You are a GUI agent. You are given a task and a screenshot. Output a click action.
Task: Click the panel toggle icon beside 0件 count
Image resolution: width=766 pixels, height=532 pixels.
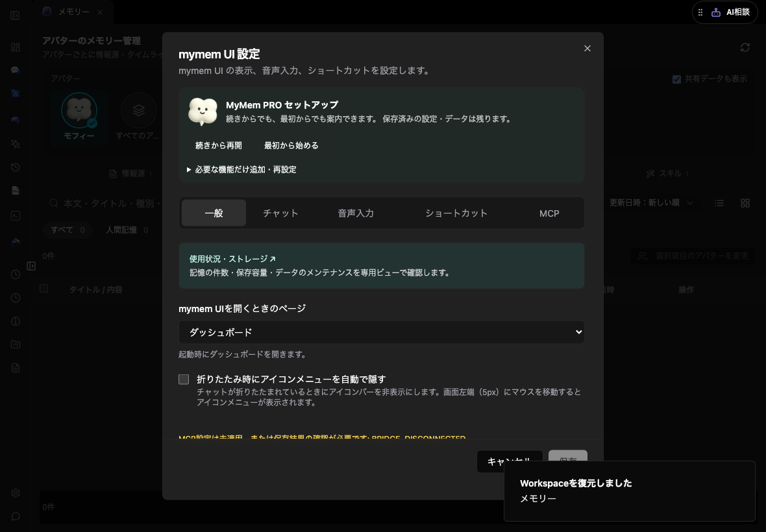click(x=31, y=266)
